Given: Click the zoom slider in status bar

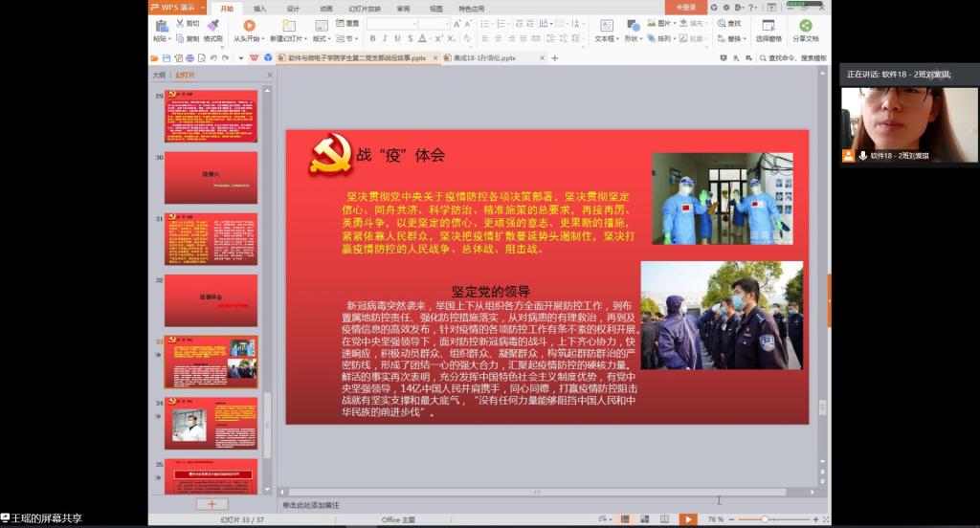Looking at the screenshot, I should tap(766, 519).
